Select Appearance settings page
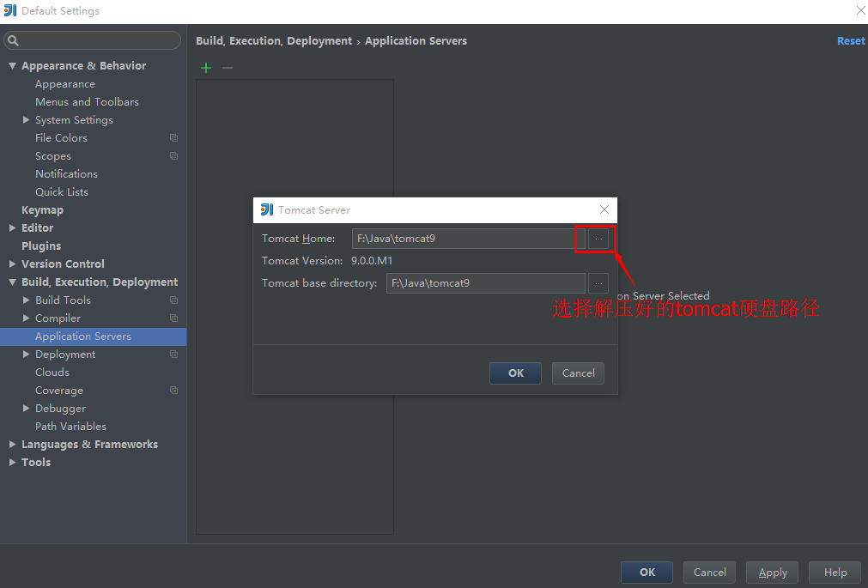This screenshot has height=588, width=868. 65,84
